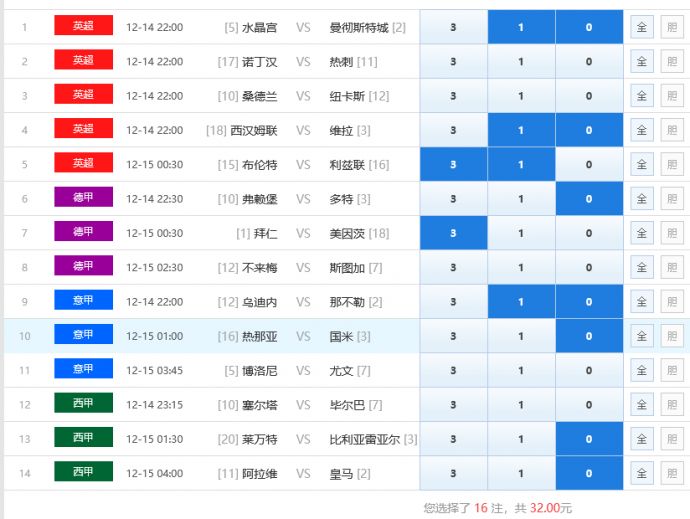
Task: Deselect outcome 3 for 布伦特 vs 利兹联
Action: click(453, 164)
